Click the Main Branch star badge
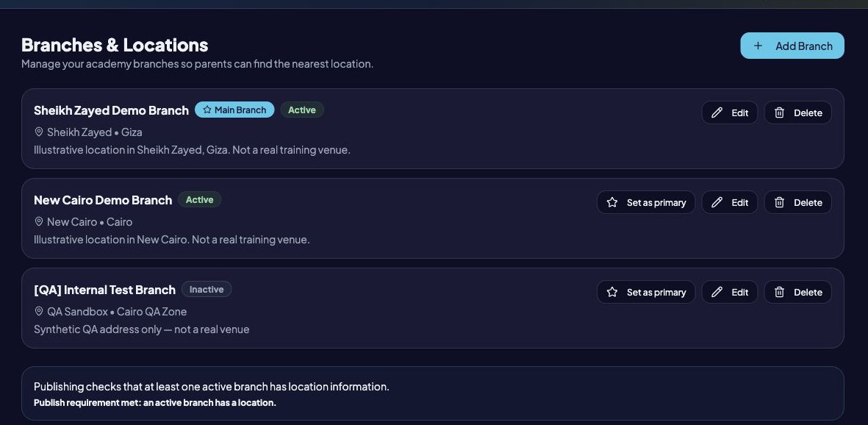Screen dimensions: 868x425 [234, 110]
